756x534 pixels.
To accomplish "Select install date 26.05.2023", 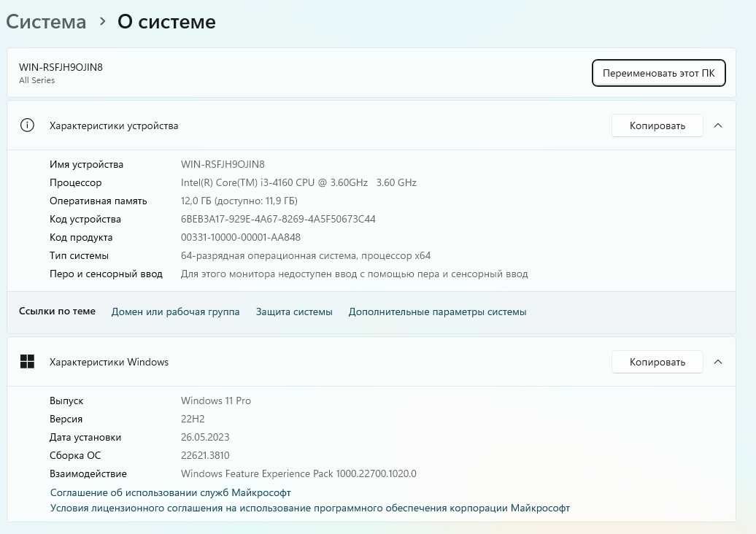I will click(x=205, y=438).
